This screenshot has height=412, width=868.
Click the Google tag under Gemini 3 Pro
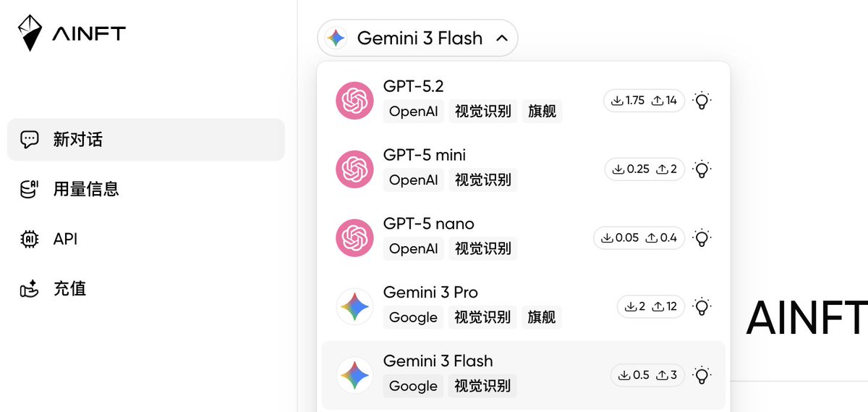tap(413, 317)
